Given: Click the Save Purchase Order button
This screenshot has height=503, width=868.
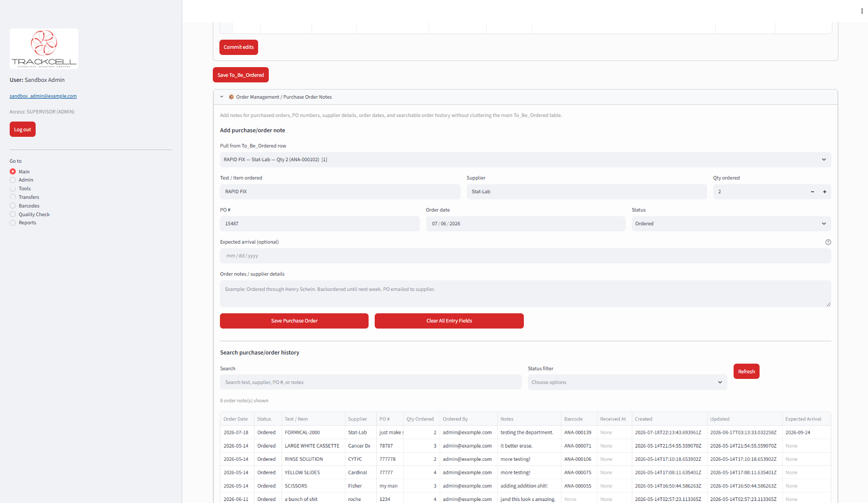Looking at the screenshot, I should tap(294, 321).
